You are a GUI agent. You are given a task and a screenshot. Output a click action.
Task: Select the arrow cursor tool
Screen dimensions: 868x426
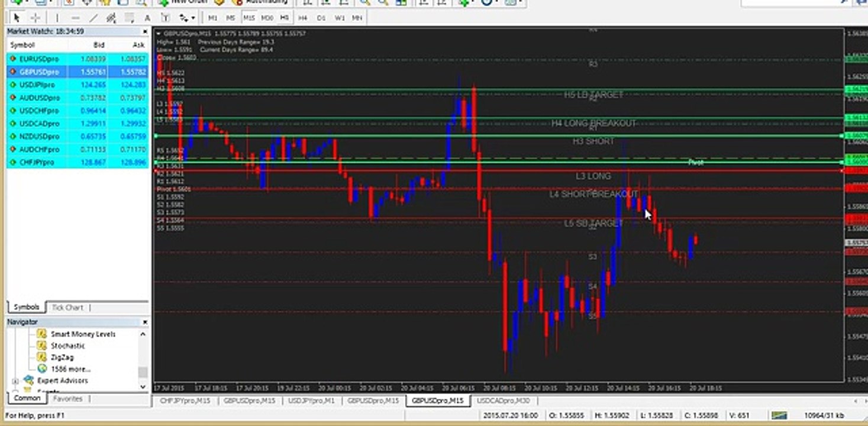17,18
